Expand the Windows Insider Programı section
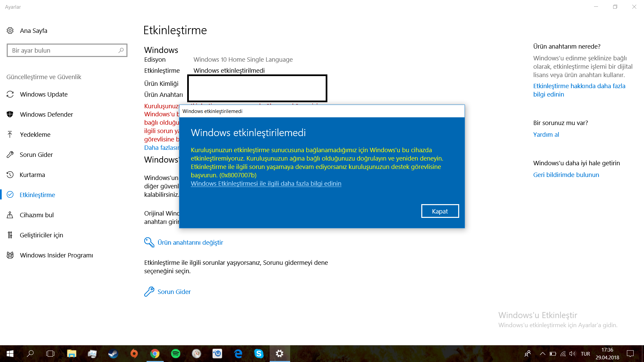This screenshot has width=644, height=362. [x=56, y=255]
